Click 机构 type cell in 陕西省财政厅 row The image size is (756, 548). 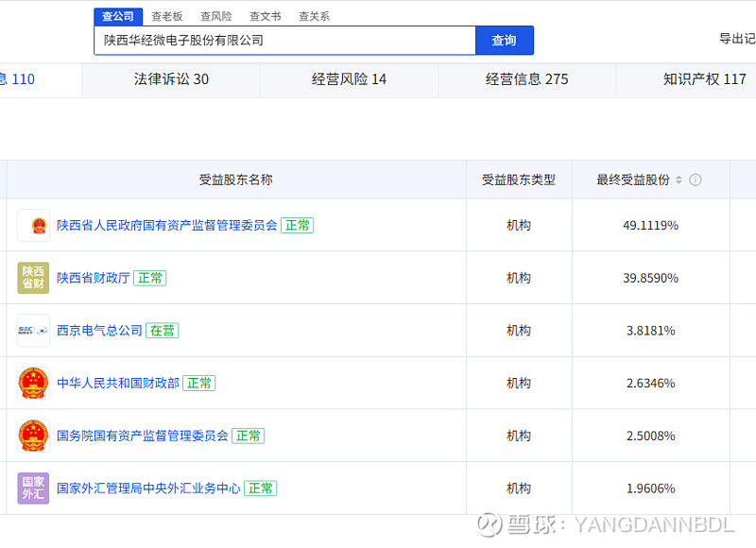coord(519,278)
